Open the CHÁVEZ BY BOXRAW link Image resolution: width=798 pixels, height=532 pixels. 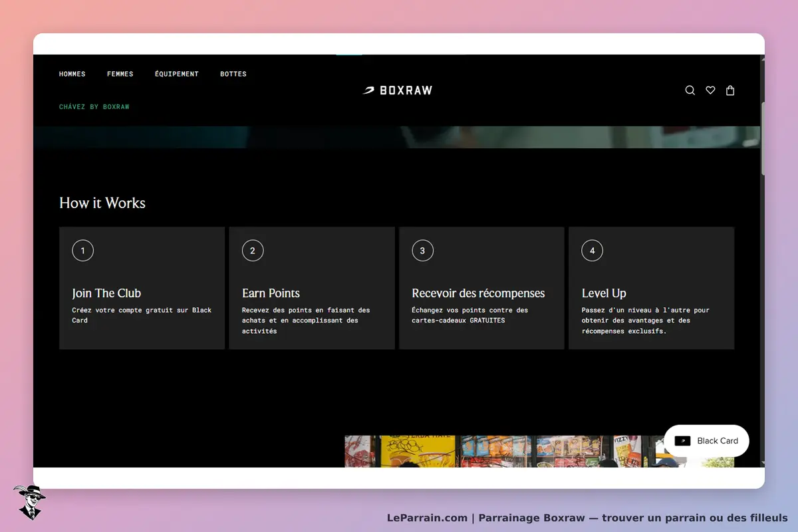coord(94,106)
